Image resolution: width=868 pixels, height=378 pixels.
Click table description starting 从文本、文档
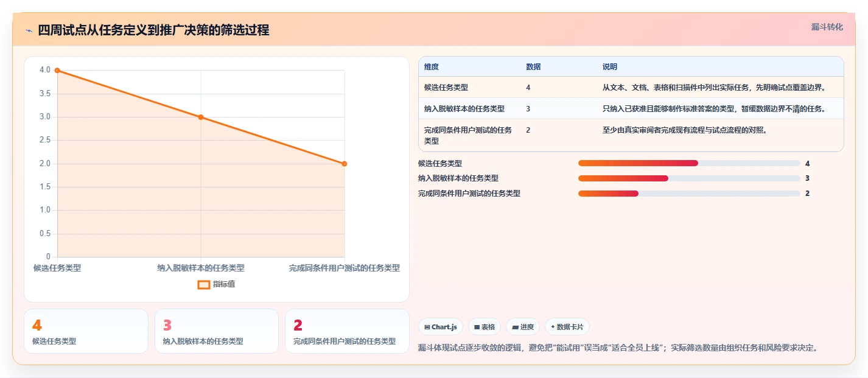(x=715, y=88)
